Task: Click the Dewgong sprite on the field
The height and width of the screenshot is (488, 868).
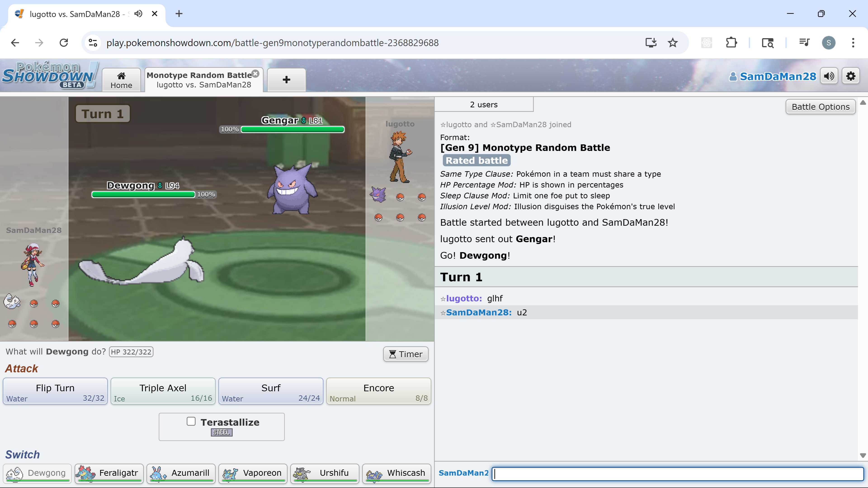Action: 142,261
